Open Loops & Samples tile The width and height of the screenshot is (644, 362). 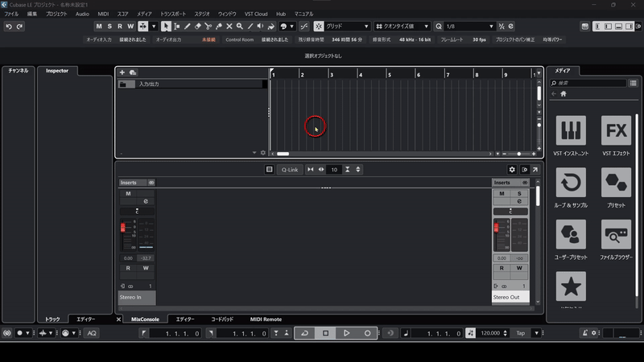571,183
